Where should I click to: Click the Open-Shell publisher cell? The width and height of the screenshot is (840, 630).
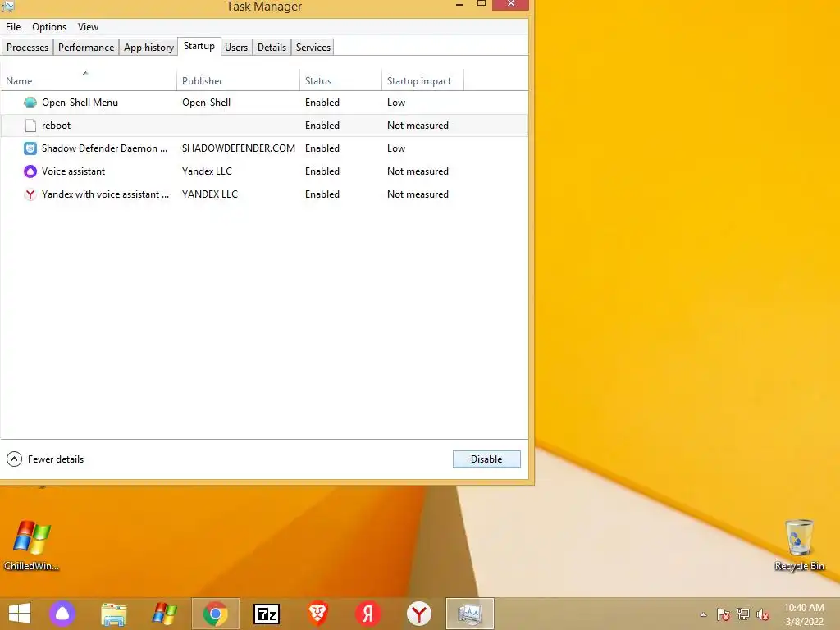tap(206, 103)
